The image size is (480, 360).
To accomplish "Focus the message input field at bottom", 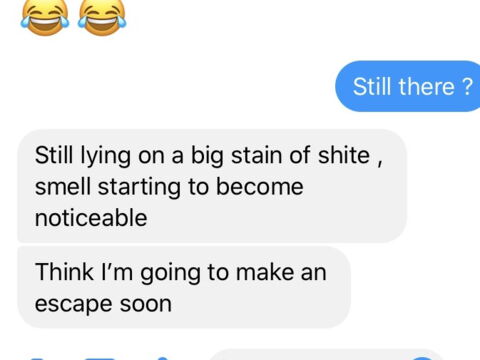I will pos(327,355).
